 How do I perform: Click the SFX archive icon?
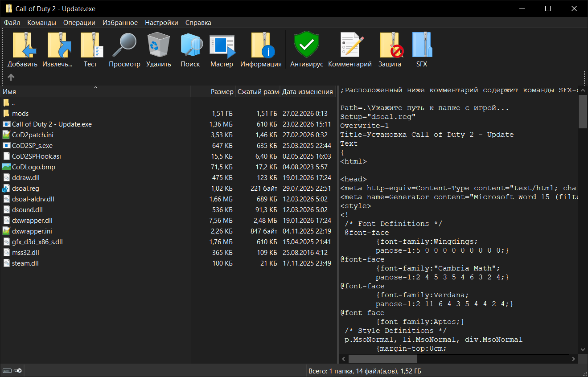[422, 45]
